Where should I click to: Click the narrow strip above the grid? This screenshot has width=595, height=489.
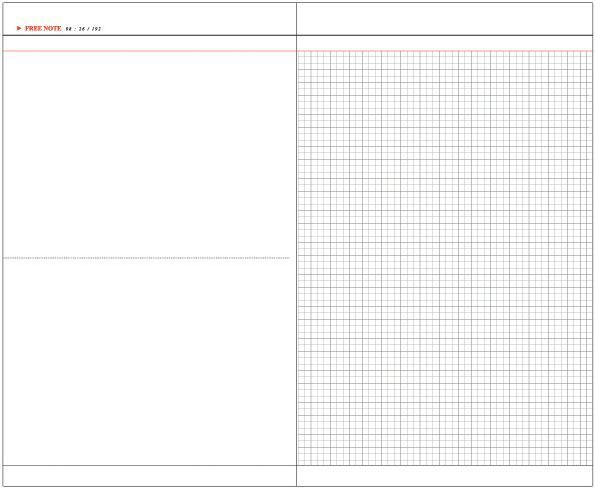(444, 43)
